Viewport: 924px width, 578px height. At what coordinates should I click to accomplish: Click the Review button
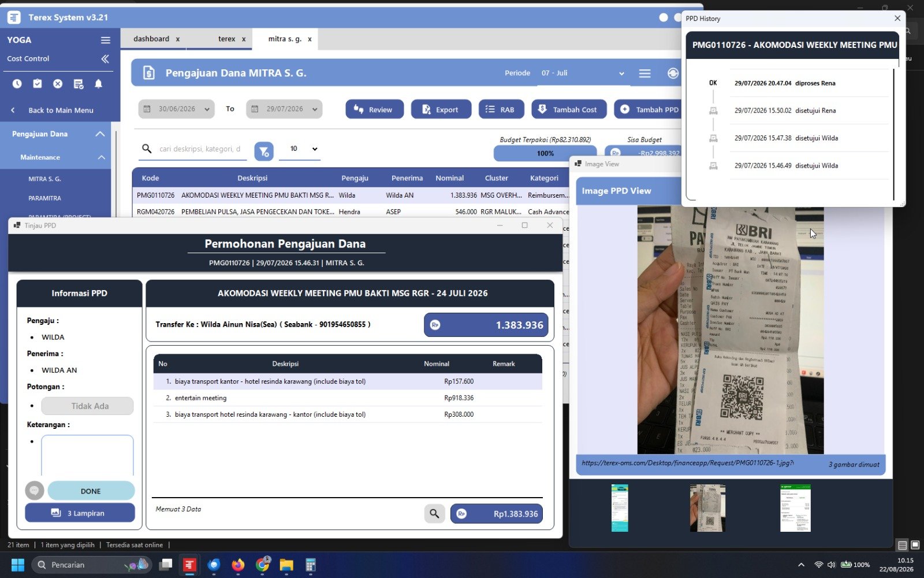(x=374, y=109)
